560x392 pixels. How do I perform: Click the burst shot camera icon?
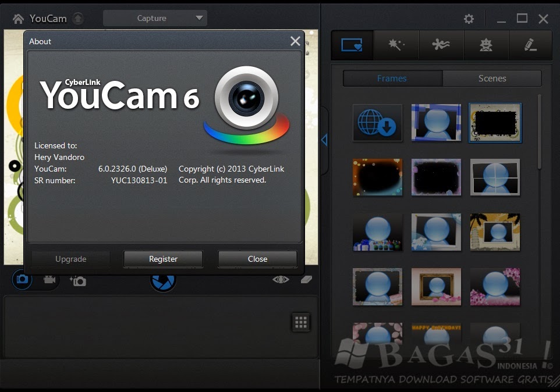(78, 281)
